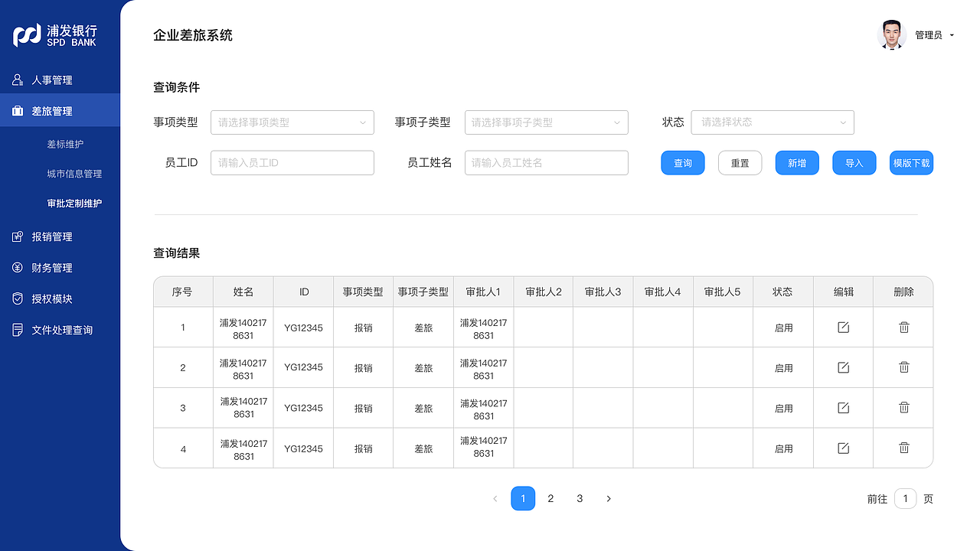Focus the 员工姓名 input field
Image resolution: width=980 pixels, height=551 pixels.
click(547, 163)
